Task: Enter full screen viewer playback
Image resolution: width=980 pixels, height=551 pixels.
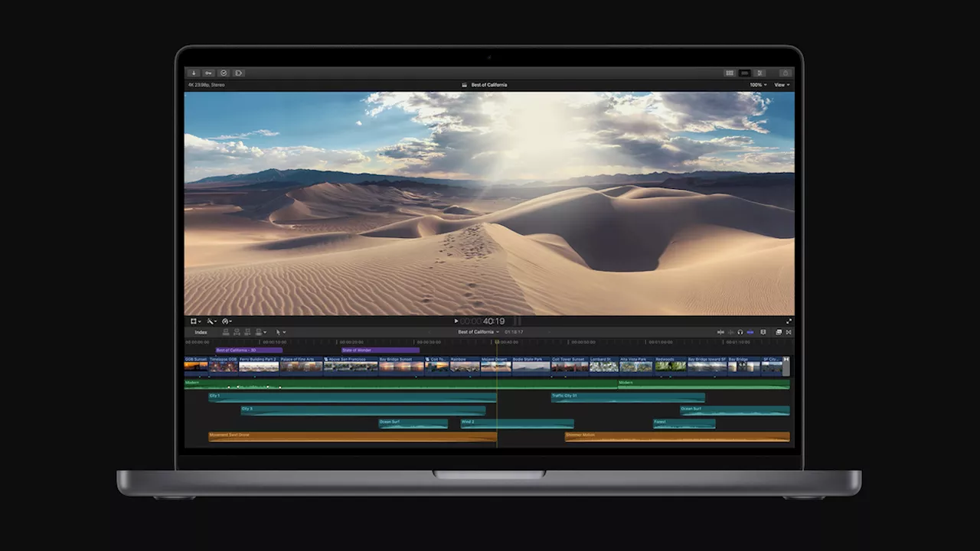Action: [x=789, y=321]
